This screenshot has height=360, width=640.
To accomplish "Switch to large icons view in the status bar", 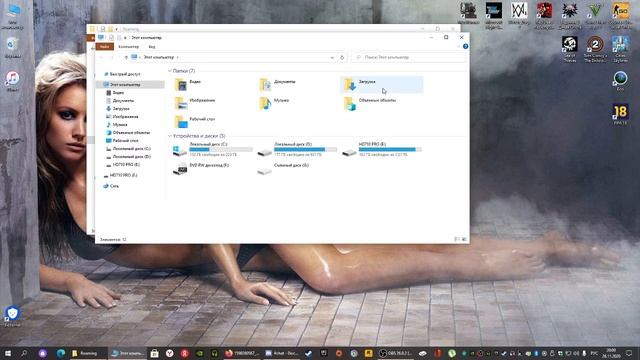I will click(464, 239).
